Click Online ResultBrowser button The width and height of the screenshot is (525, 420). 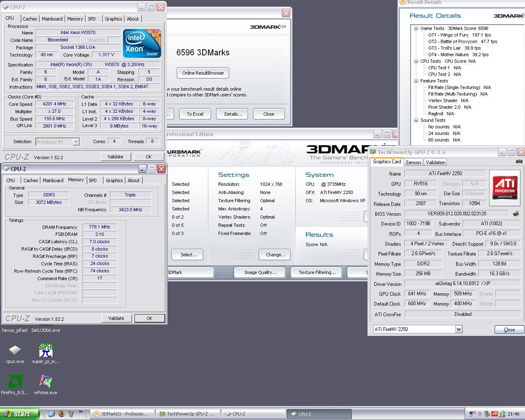[x=203, y=73]
